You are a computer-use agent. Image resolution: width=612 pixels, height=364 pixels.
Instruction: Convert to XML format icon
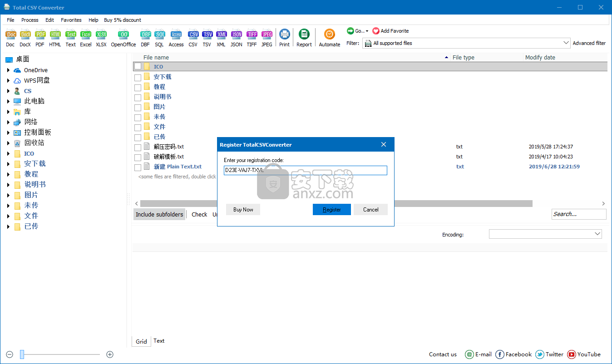coord(221,34)
